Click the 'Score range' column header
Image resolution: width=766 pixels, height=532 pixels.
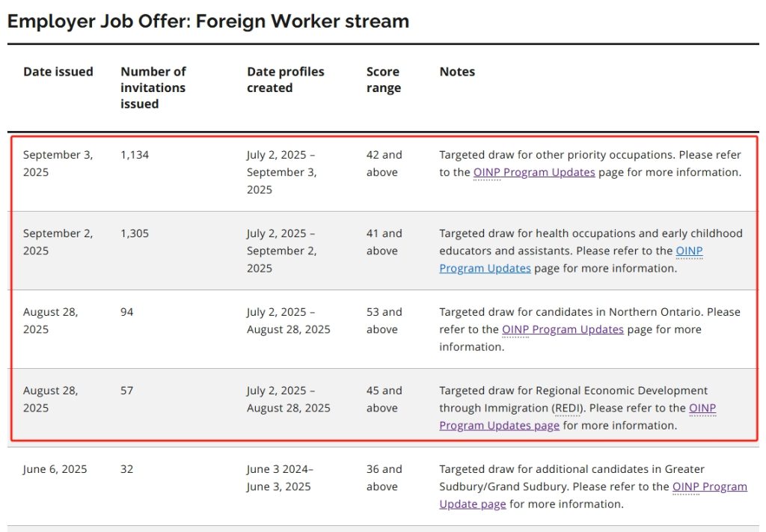tap(384, 79)
